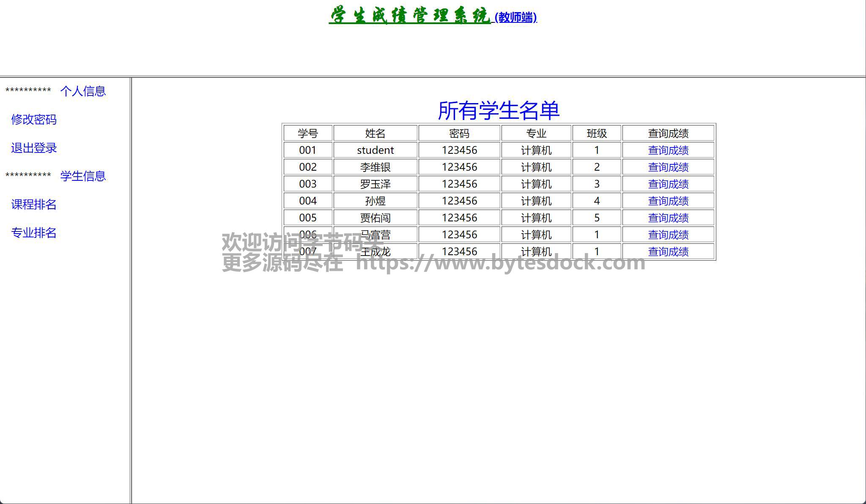
Task: Query grades for student 001
Action: click(x=668, y=150)
